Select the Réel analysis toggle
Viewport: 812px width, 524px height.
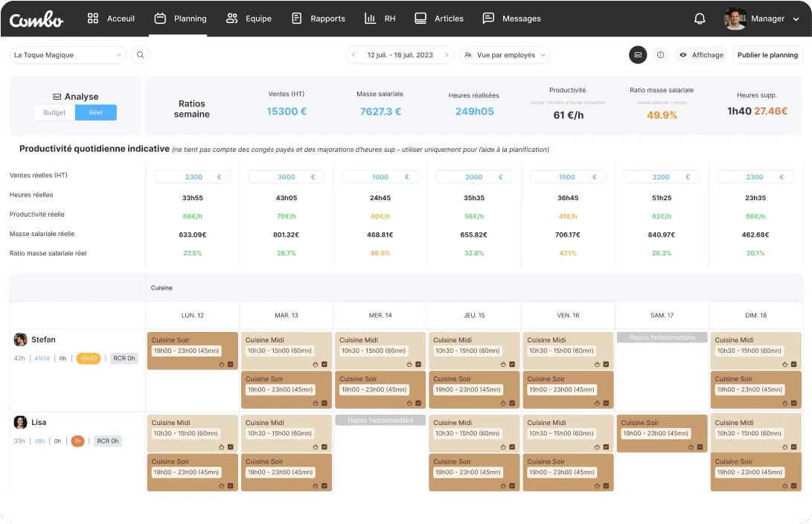click(96, 112)
